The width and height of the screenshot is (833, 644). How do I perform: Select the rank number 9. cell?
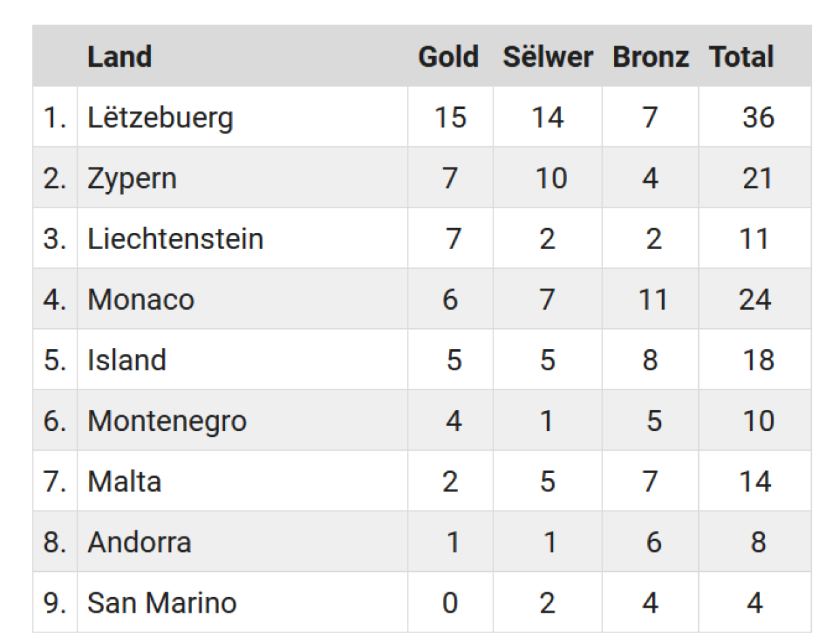pyautogui.click(x=55, y=602)
